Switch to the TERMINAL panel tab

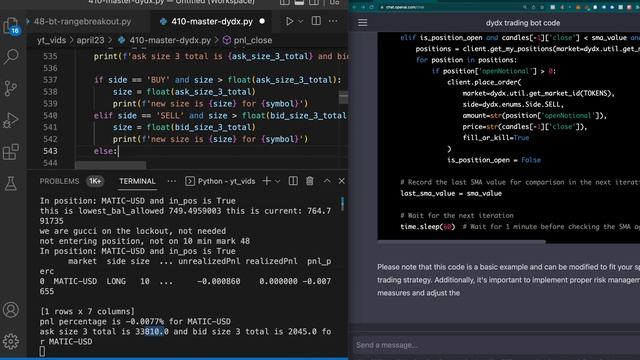tap(137, 181)
